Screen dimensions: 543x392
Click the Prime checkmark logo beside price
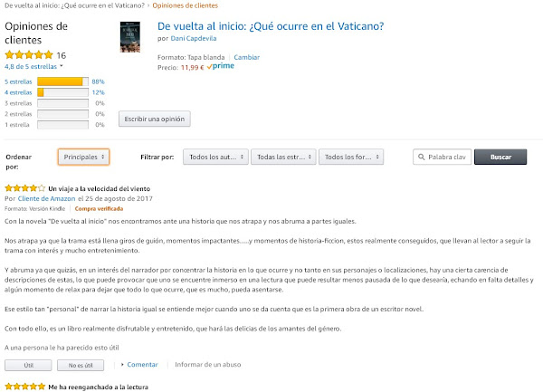(x=221, y=66)
